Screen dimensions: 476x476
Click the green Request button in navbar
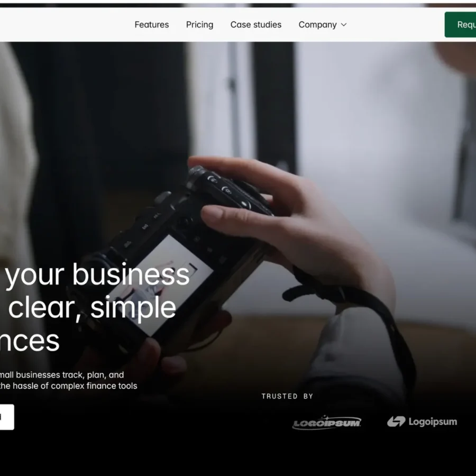tap(460, 24)
